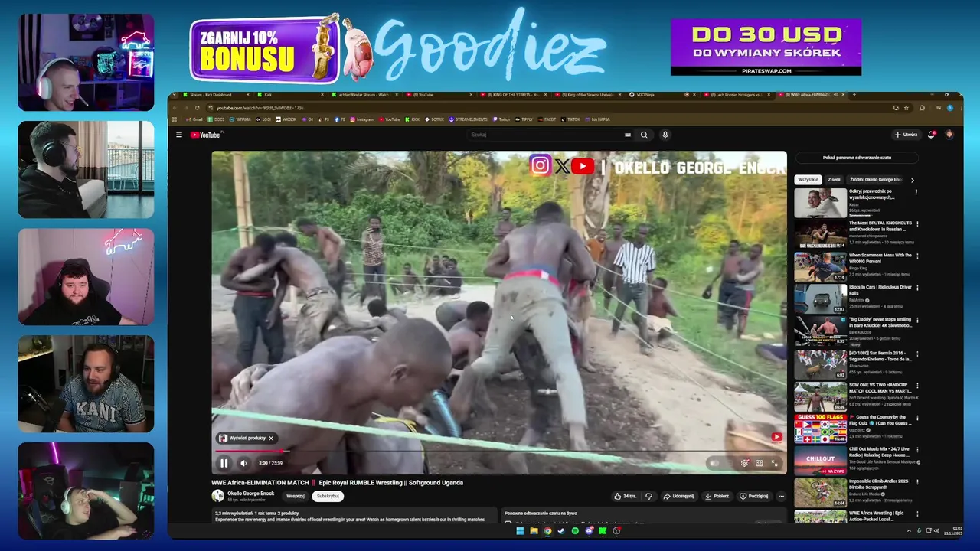Screen dimensions: 980x551
Task: Click Pobierz download button
Action: [x=717, y=496]
